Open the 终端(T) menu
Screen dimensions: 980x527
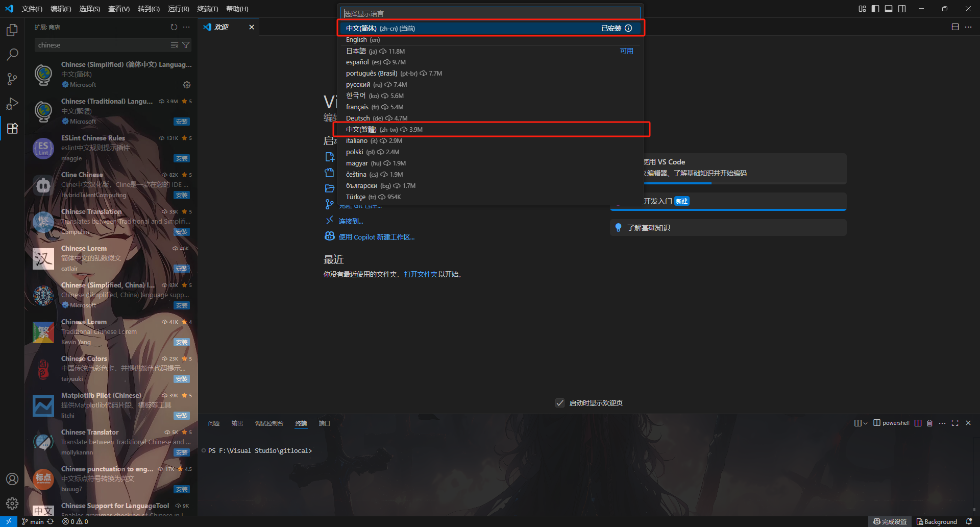(208, 9)
